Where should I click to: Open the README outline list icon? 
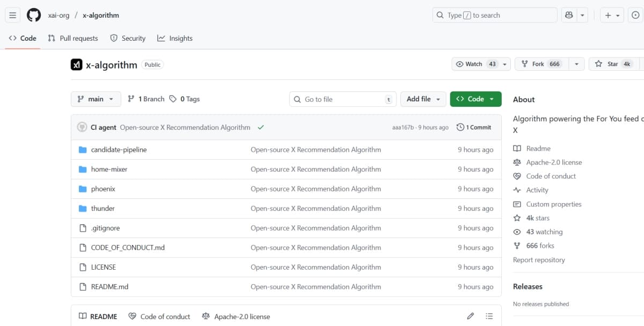pos(489,316)
